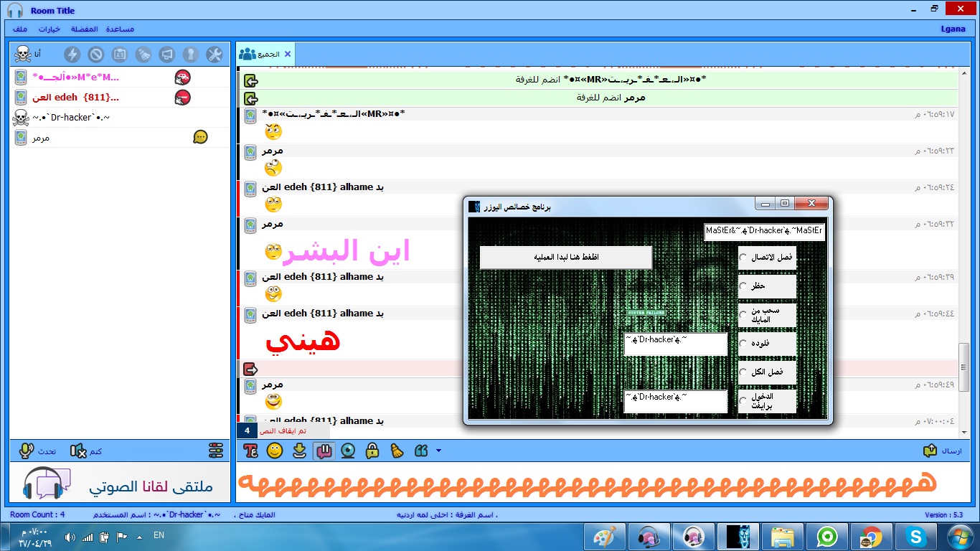The image size is (980, 551).
Task: Click the ban circle icon in user toolbar
Action: 95,55
